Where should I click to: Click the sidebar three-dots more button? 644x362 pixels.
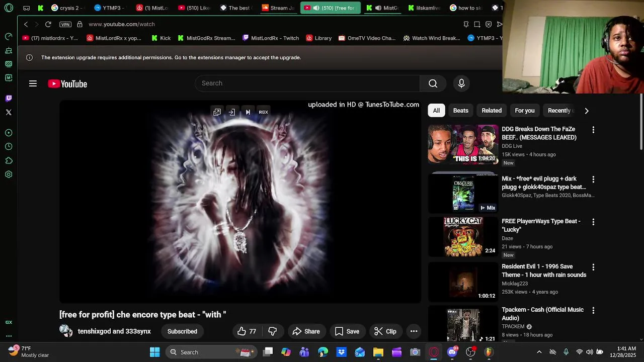pyautogui.click(x=9, y=336)
